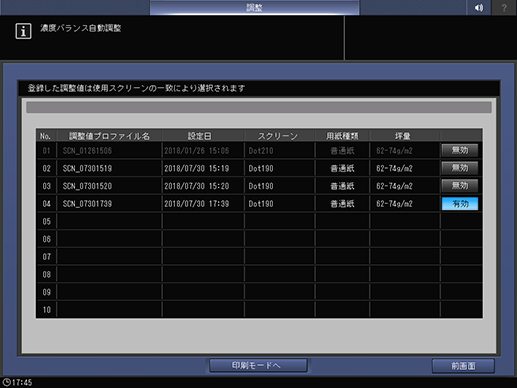Toggle 無効 button for SCN_01261506 row
This screenshot has width=517, height=388.
460,150
